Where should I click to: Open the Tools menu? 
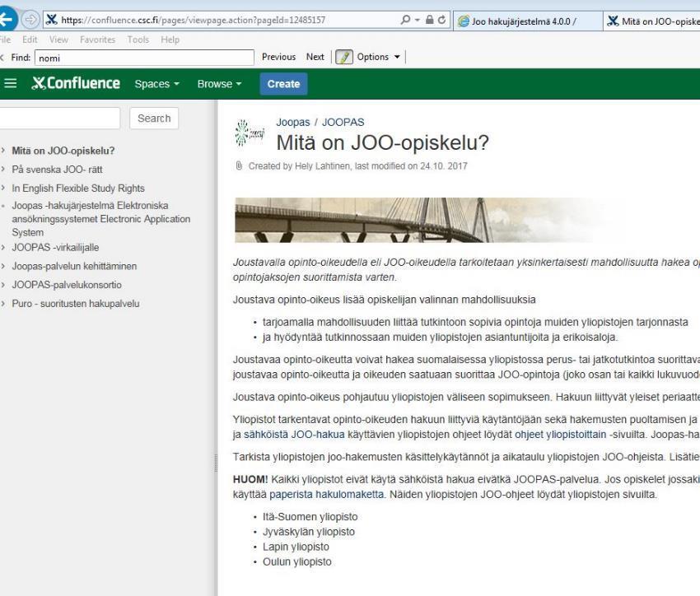(x=138, y=40)
